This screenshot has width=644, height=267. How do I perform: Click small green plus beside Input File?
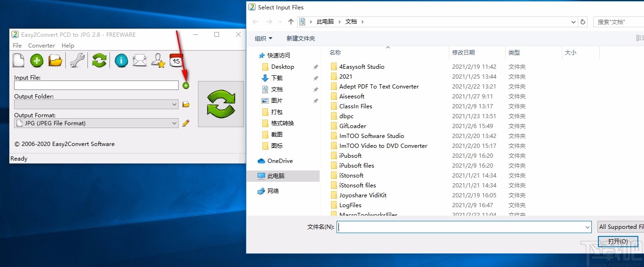[186, 85]
